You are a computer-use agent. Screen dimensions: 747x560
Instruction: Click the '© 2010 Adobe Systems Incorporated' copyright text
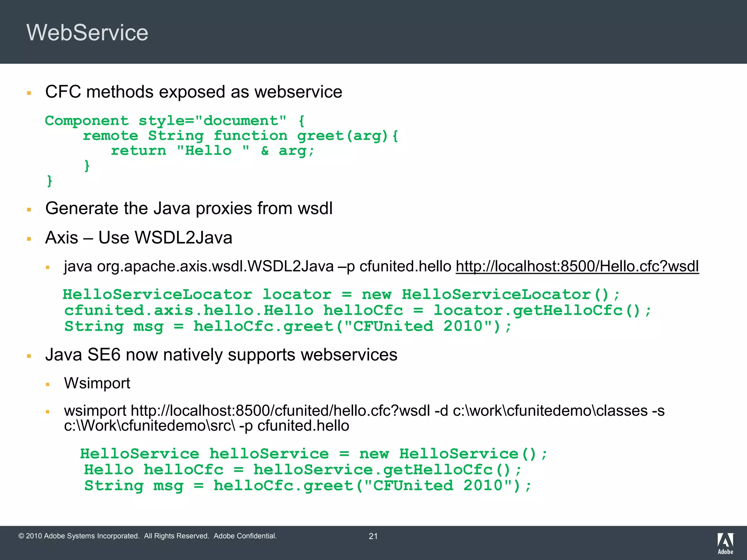[148, 536]
